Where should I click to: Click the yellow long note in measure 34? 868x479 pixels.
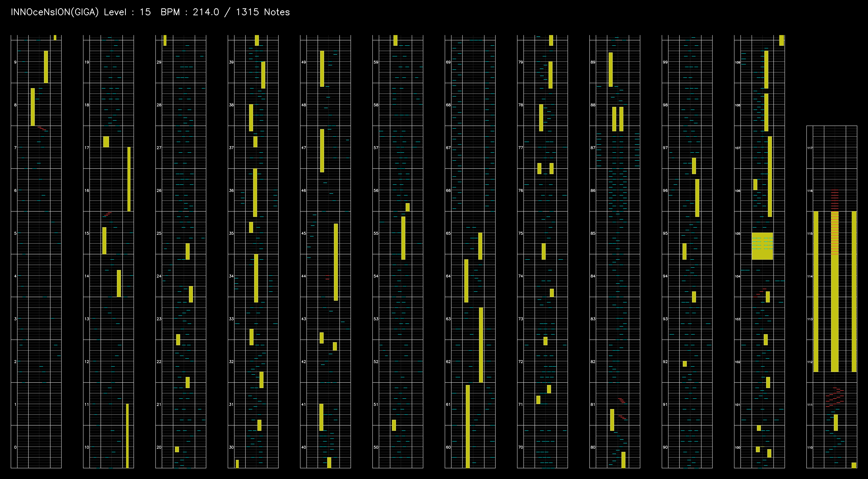pos(256,278)
